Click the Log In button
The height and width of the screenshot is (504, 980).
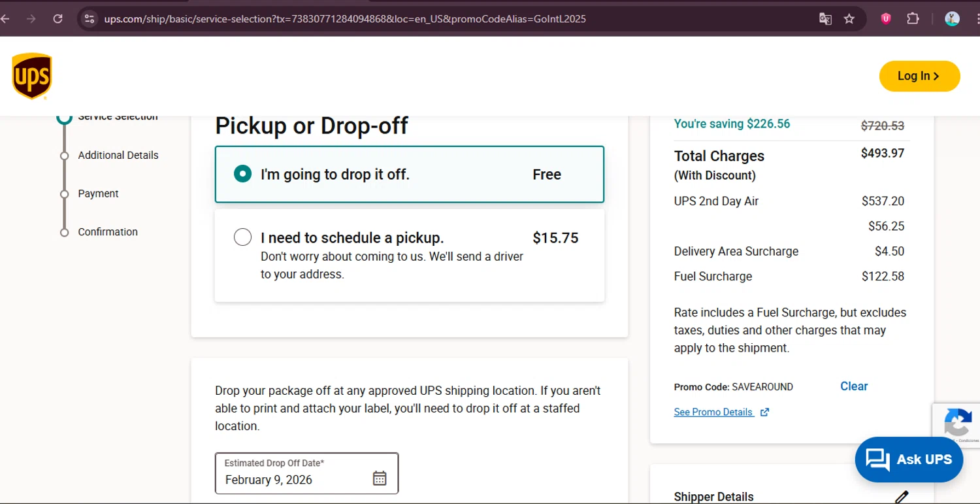tap(919, 76)
